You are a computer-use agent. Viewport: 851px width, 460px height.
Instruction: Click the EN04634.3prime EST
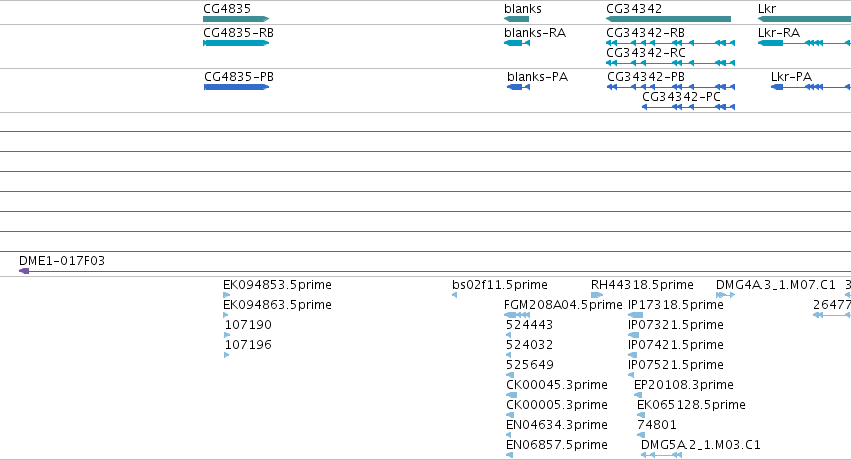click(509, 436)
